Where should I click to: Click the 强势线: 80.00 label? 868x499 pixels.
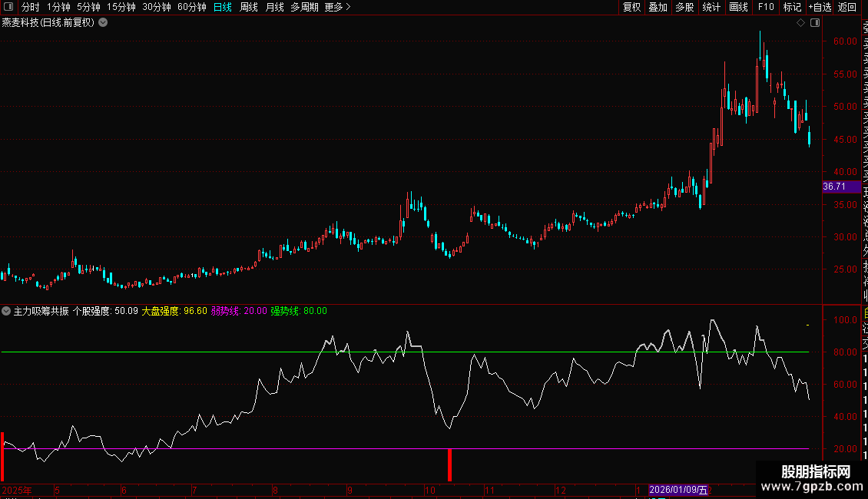(298, 311)
